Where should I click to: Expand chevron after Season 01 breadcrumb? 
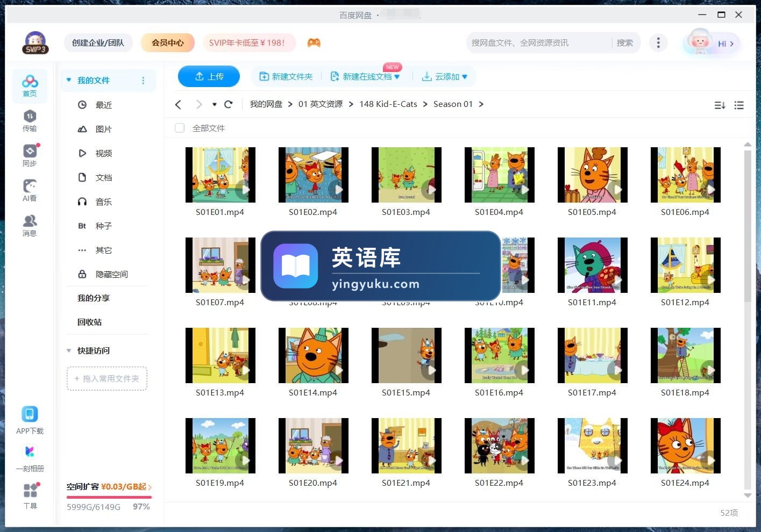(481, 104)
